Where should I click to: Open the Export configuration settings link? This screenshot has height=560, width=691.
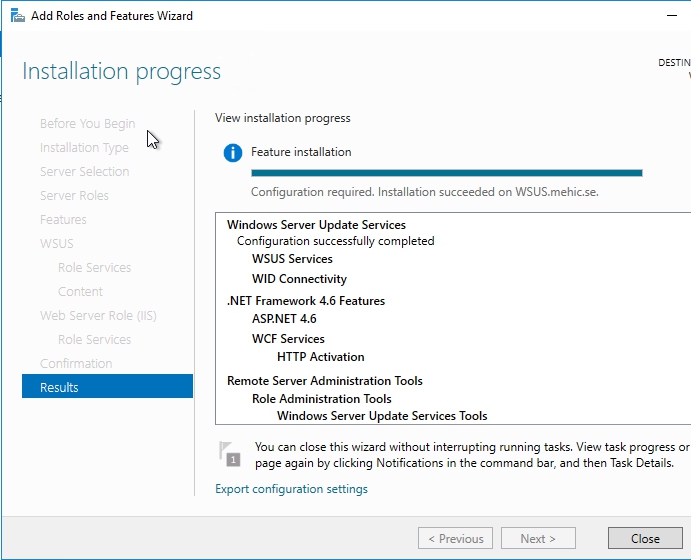pos(291,489)
